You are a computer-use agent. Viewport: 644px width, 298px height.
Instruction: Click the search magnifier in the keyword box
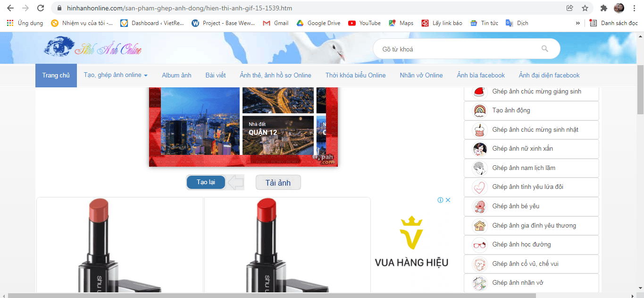pos(545,49)
